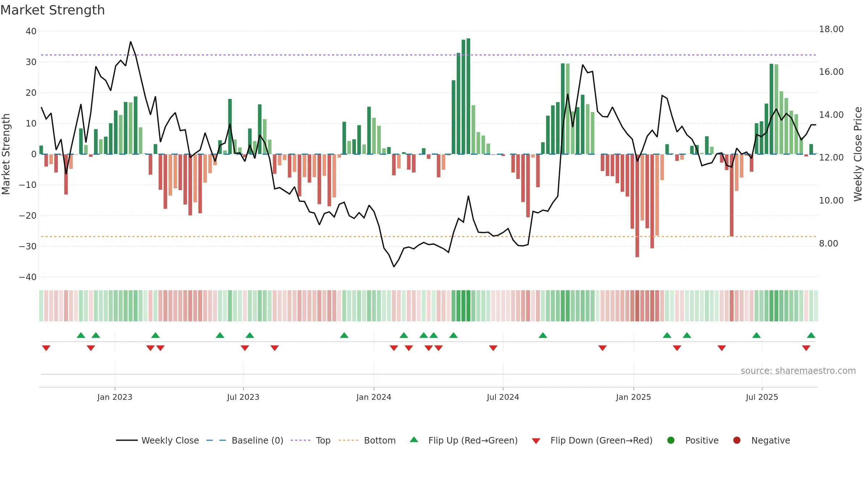Click the green Positive legend dot
Viewport: 868px width, 488px height.
(x=671, y=440)
